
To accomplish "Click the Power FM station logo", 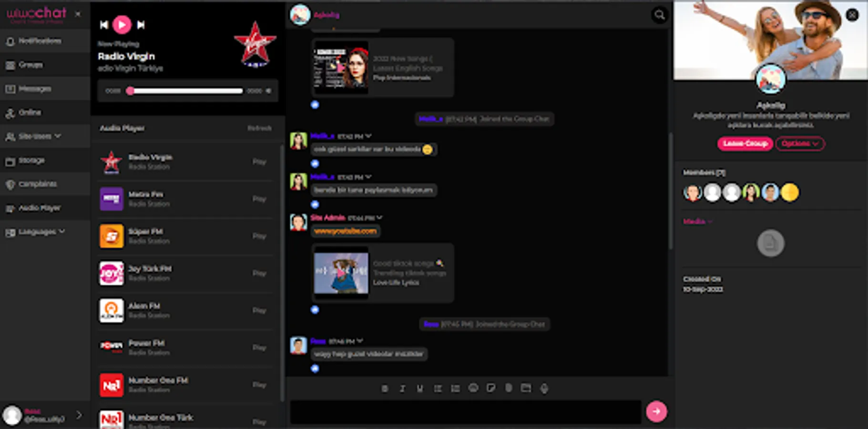I will point(111,347).
